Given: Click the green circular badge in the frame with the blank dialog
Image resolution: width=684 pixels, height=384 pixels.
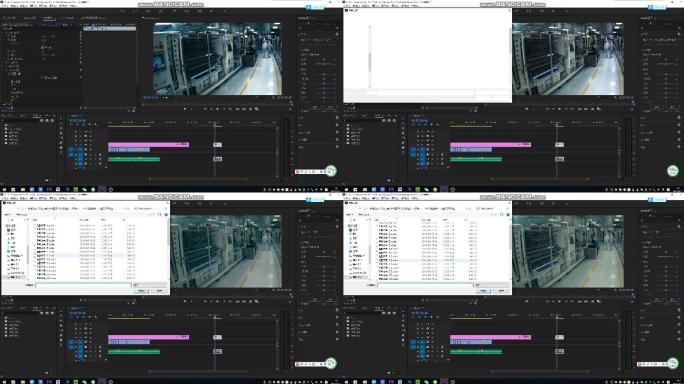Looking at the screenshot, I should [x=673, y=171].
